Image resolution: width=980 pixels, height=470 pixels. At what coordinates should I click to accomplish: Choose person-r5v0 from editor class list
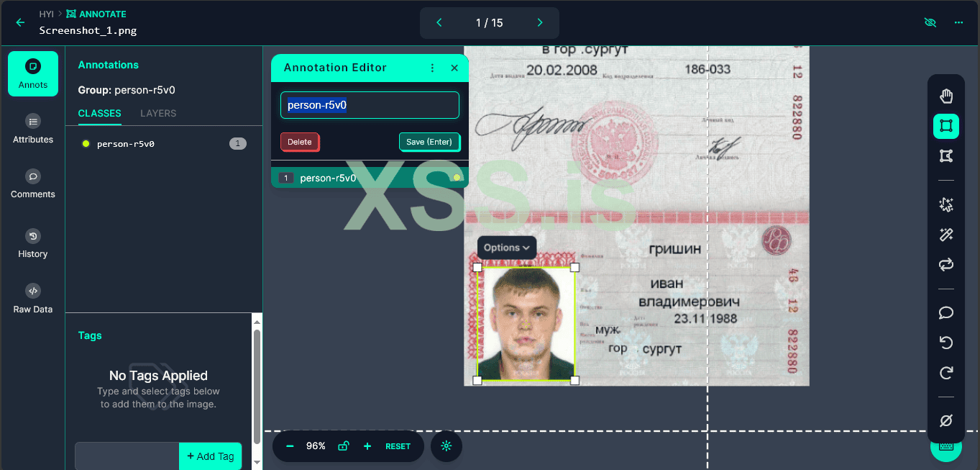tap(370, 178)
